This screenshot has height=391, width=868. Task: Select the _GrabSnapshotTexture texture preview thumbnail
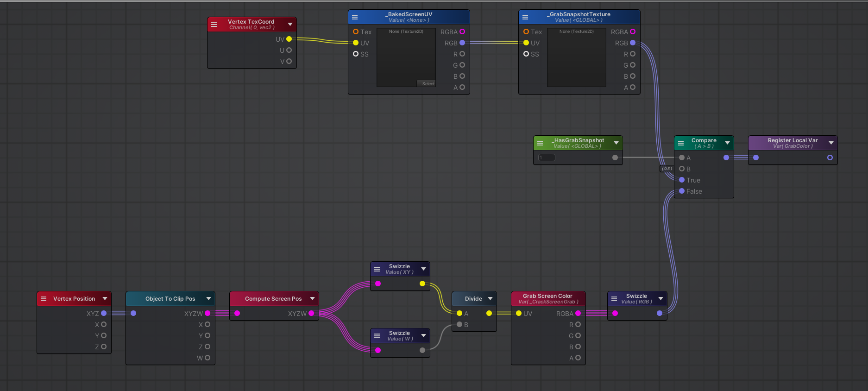(577, 57)
